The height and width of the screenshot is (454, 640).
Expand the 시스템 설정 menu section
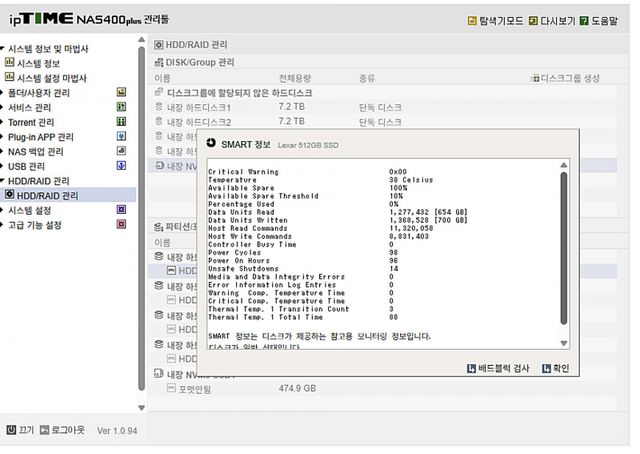[x=3, y=211]
